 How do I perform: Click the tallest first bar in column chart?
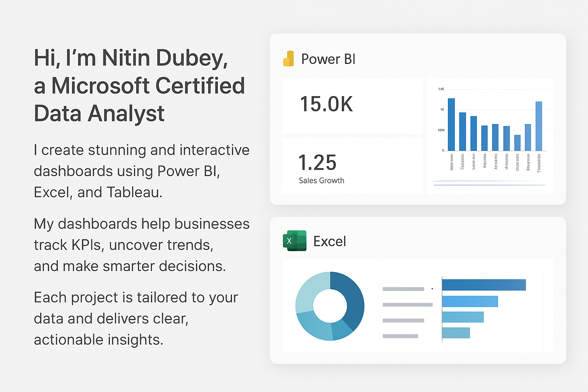(x=451, y=124)
